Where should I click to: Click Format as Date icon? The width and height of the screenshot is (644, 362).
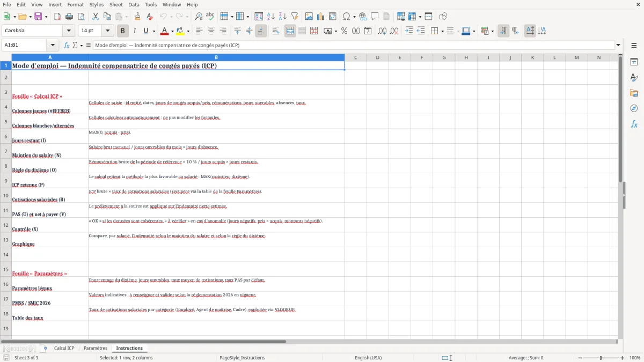(x=368, y=31)
